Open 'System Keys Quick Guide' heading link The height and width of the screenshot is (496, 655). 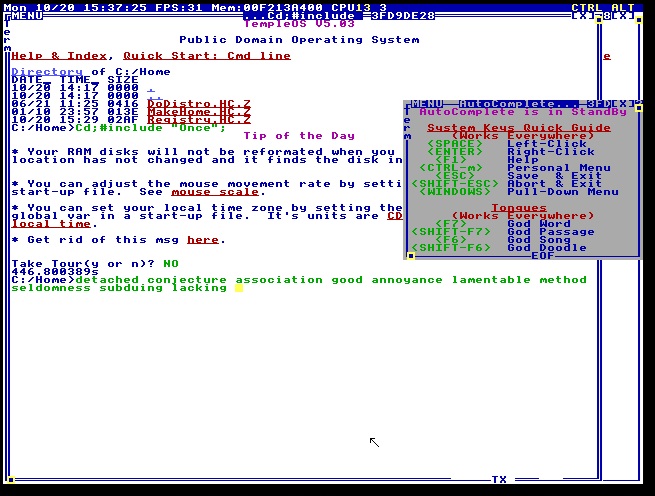[519, 128]
